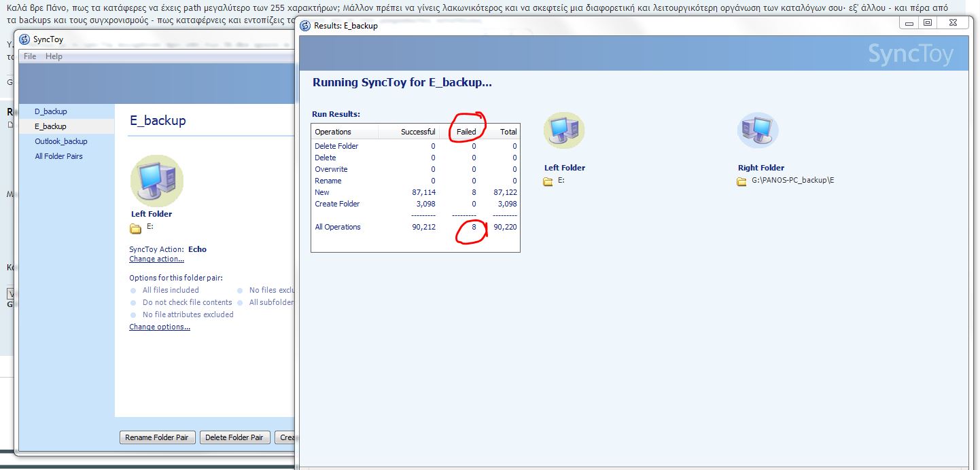Viewport: 980px width, 470px height.
Task: Click the Right Folder computer icon in Results window
Action: (x=758, y=130)
